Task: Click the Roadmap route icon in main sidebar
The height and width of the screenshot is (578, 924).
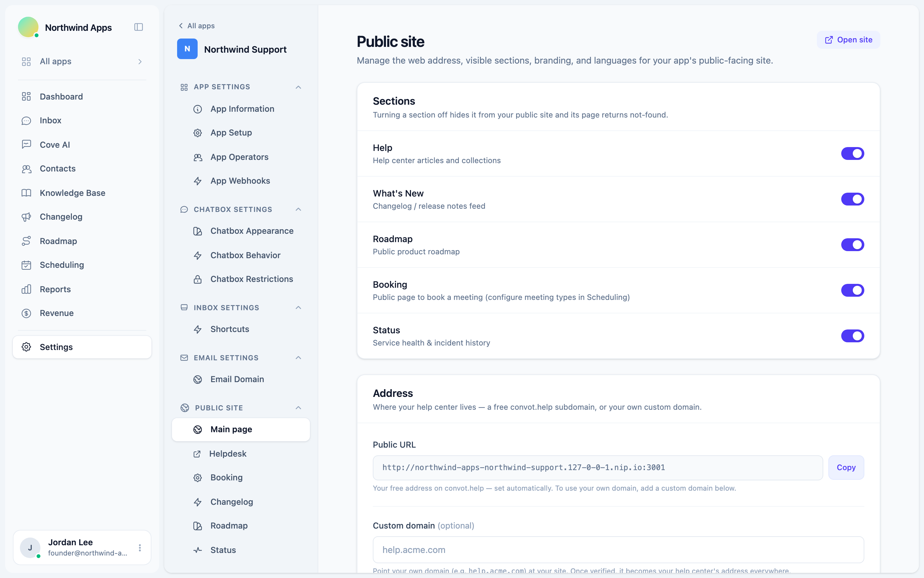Action: pos(26,241)
